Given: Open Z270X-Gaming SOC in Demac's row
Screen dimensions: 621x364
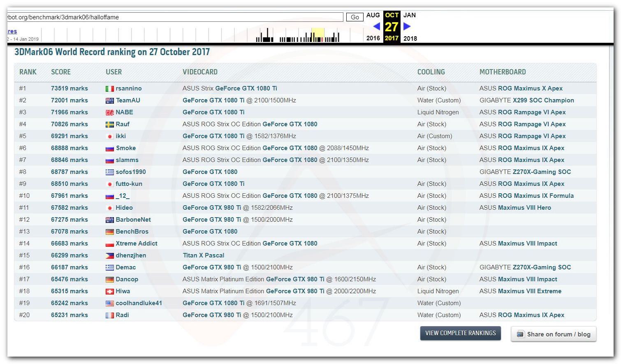Looking at the screenshot, I should pos(542,267).
